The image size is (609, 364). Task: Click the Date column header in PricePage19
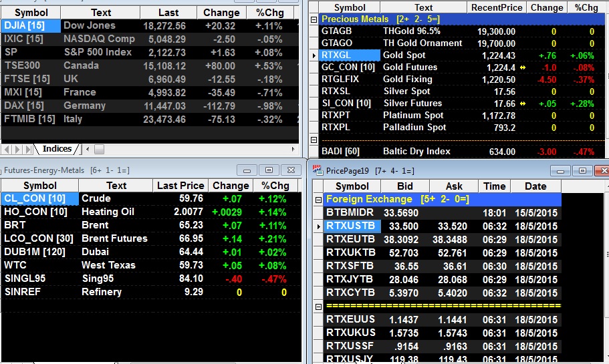535,186
